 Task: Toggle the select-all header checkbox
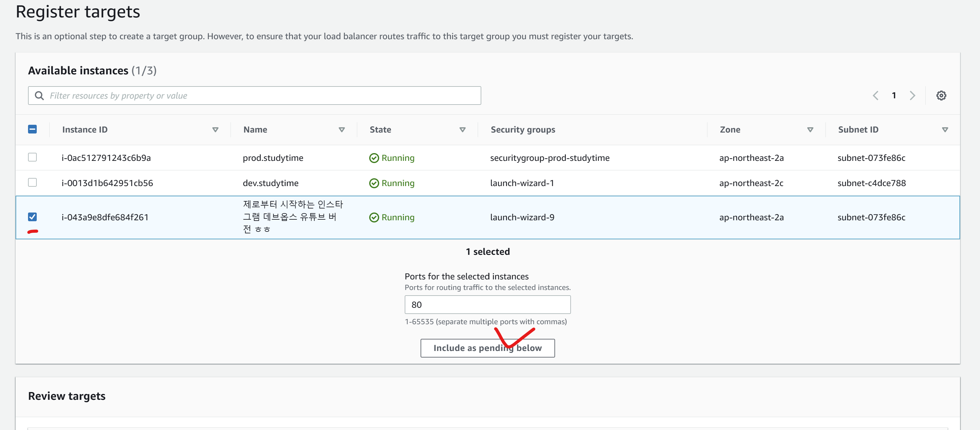(x=32, y=129)
